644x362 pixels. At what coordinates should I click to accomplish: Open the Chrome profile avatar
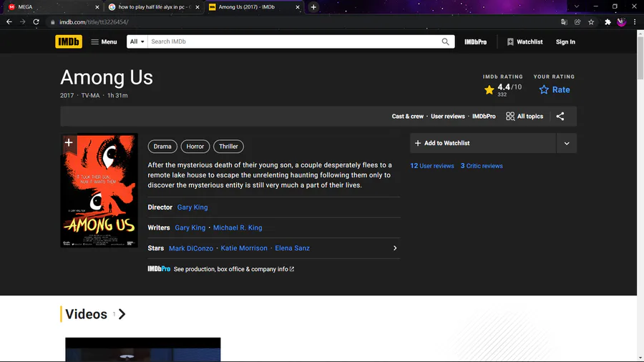tap(621, 22)
